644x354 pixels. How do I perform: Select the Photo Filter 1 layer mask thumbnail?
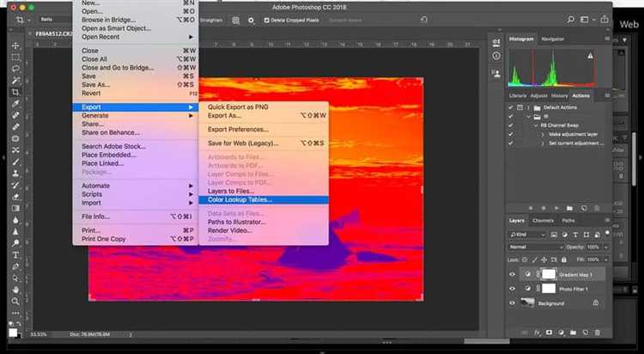(548, 289)
